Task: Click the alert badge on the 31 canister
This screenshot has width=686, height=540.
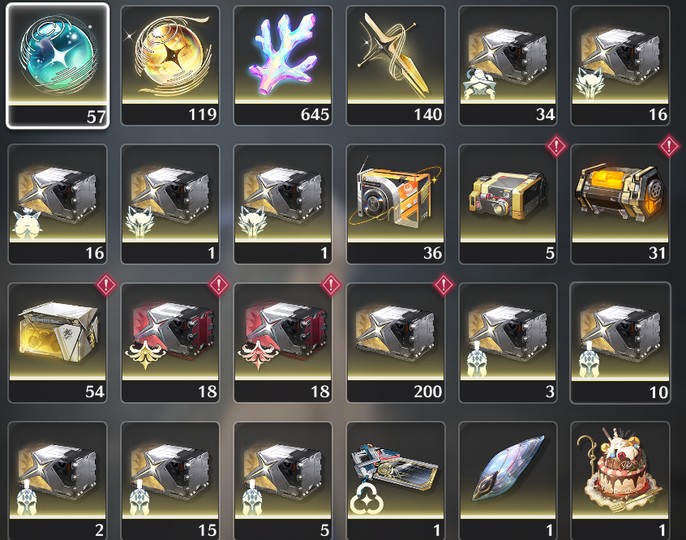Action: pos(669,147)
